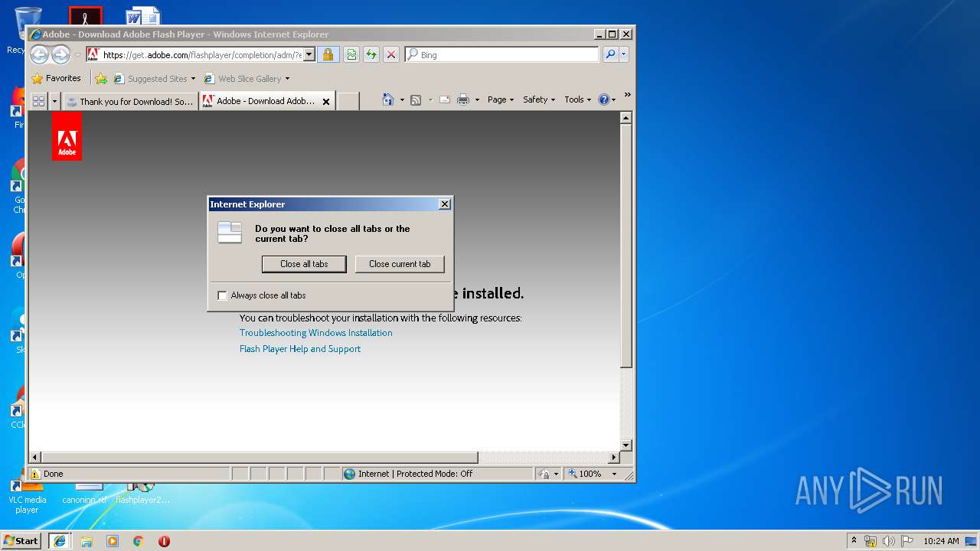Open Windows Media Player taskbar icon
Image resolution: width=980 pixels, height=551 pixels.
tap(113, 541)
